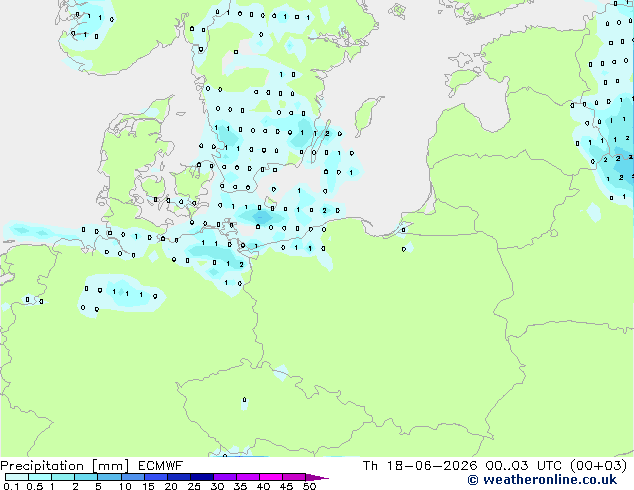
Task: Click the '25' legend scale value
Action: 194,486
